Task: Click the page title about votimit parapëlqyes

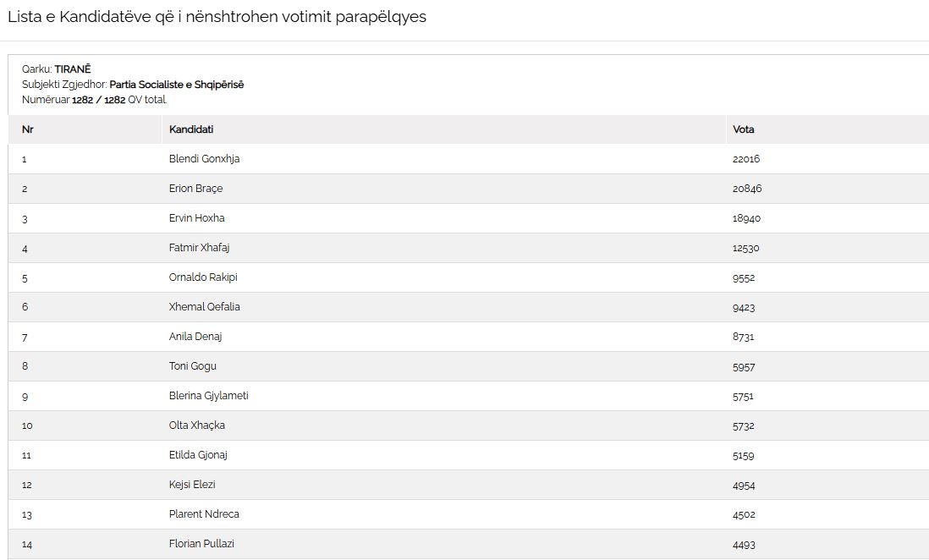Action: 217,17
